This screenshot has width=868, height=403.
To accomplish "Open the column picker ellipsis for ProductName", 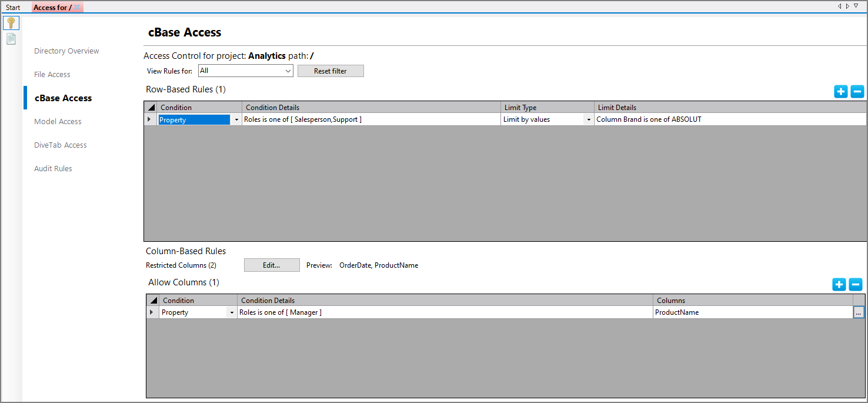I will click(859, 312).
